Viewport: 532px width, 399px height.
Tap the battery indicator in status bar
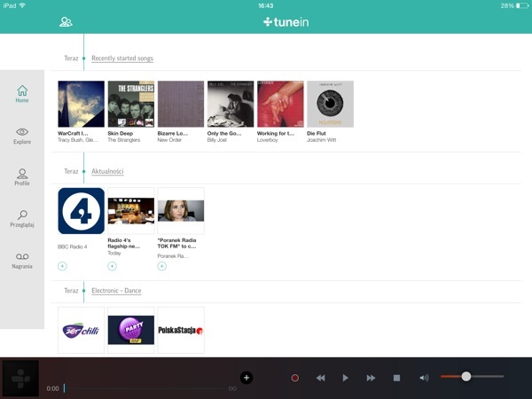click(x=522, y=6)
